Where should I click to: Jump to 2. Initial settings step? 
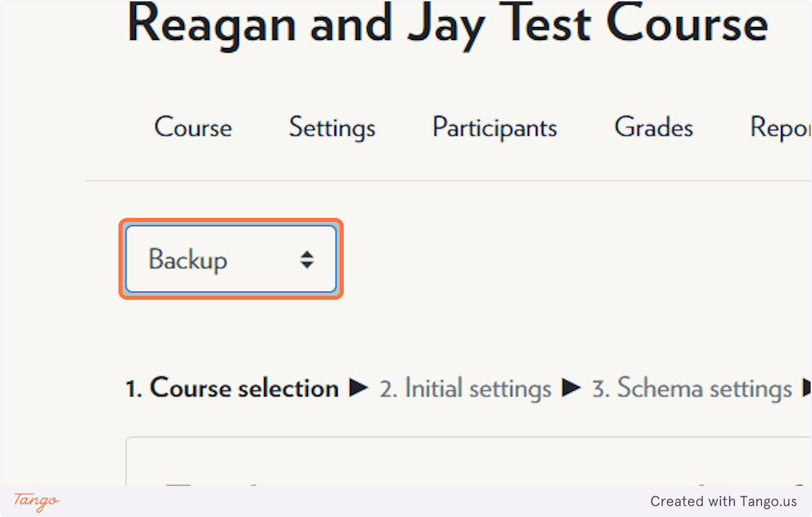tap(465, 389)
